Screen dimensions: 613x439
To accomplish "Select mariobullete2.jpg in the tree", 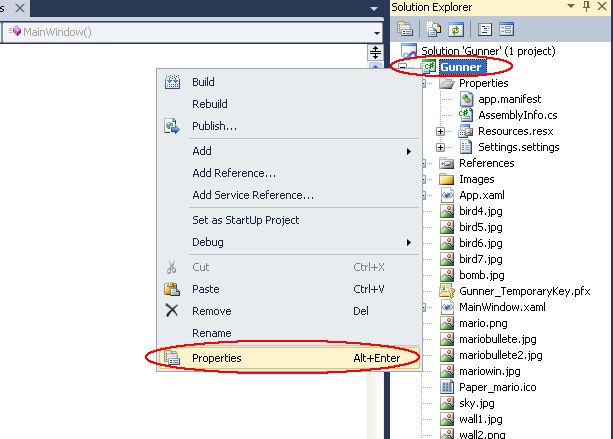I will (501, 355).
